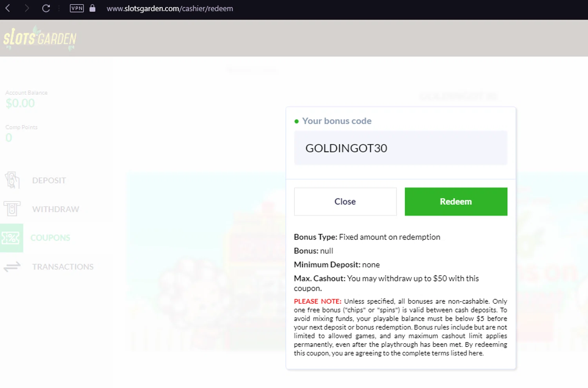Click the 'Comp Points' label
Screen dimensions: 588x388
pos(22,127)
